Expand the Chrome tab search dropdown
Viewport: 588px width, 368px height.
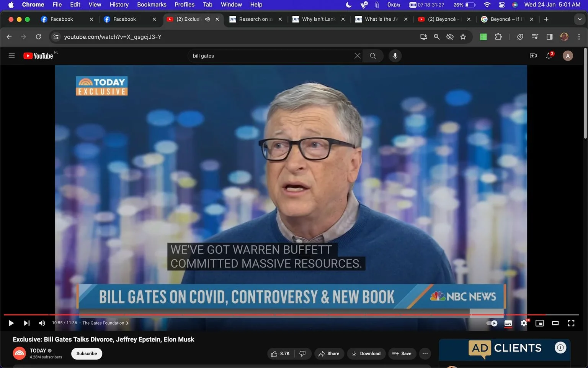(579, 19)
